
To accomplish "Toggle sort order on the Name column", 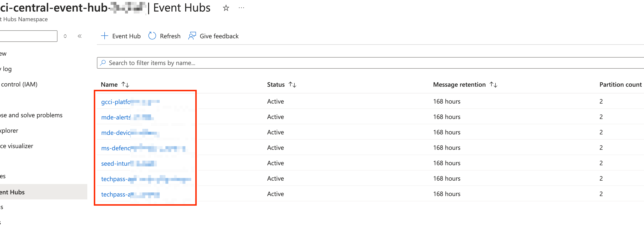I will (125, 84).
